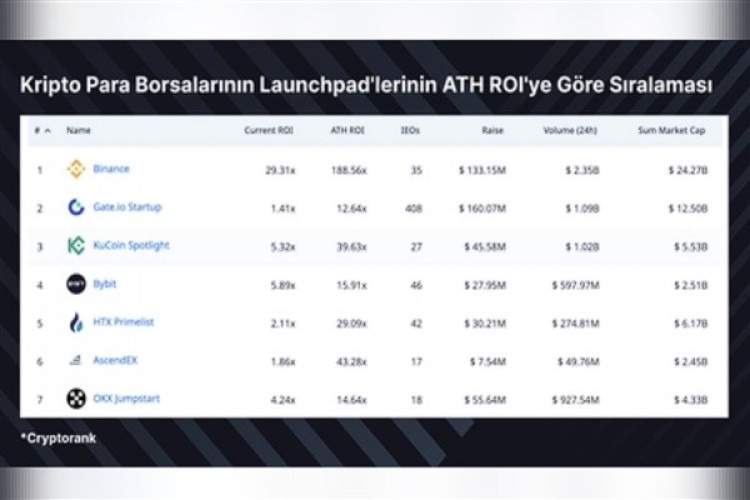Select OKX market cap $ 4.33B
Screen dimensions: 750x500
[691, 400]
